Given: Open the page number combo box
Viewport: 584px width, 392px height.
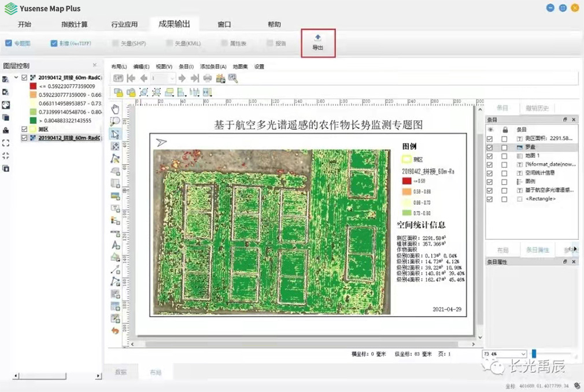Looking at the screenshot, I should (x=162, y=78).
